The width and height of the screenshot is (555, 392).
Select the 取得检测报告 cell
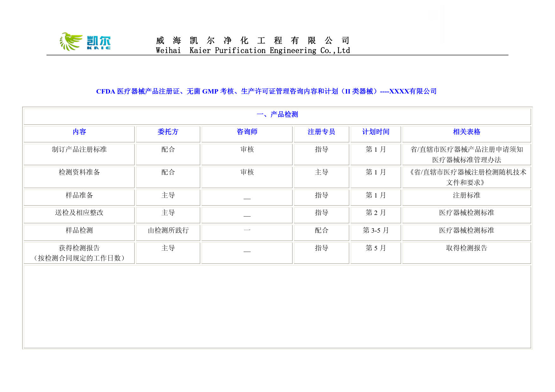(466, 248)
